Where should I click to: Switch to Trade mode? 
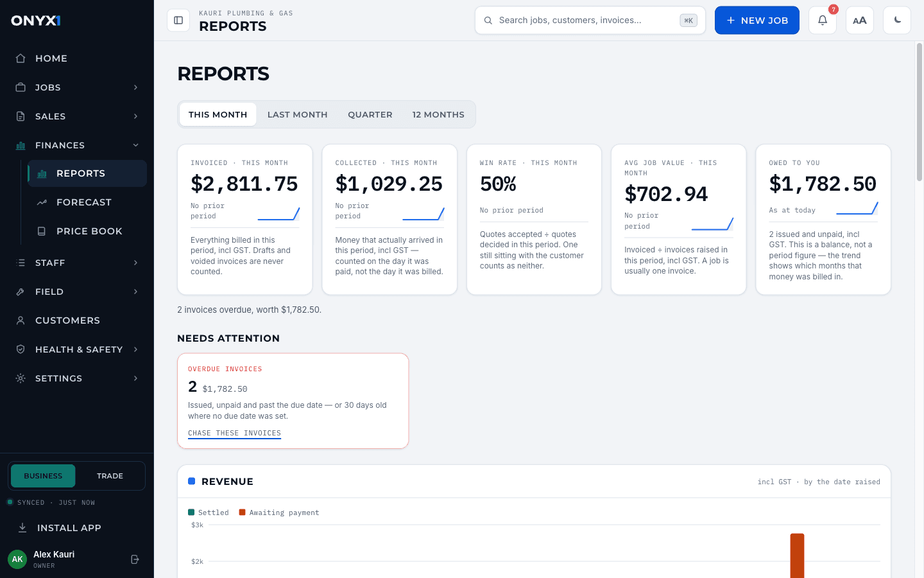tap(110, 476)
